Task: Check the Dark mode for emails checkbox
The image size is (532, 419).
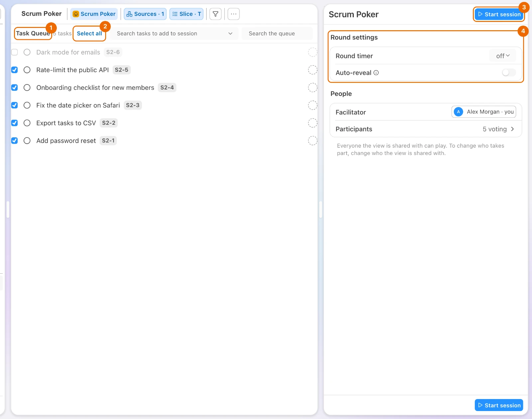Action: pos(15,52)
